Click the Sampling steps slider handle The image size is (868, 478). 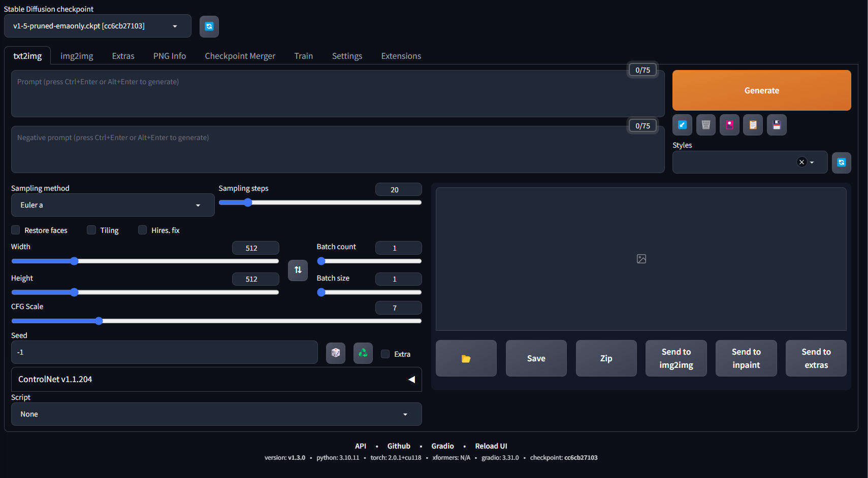248,202
